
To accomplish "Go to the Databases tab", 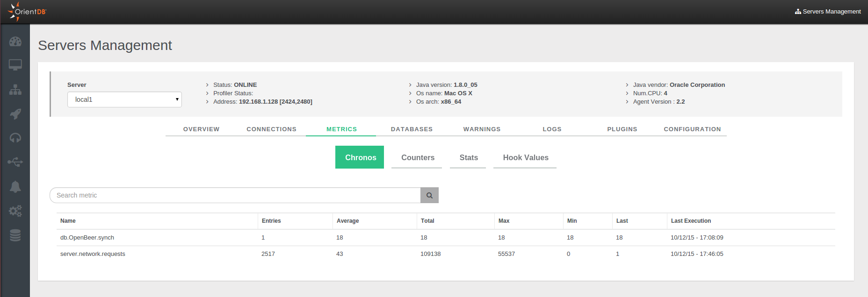I will click(x=412, y=129).
